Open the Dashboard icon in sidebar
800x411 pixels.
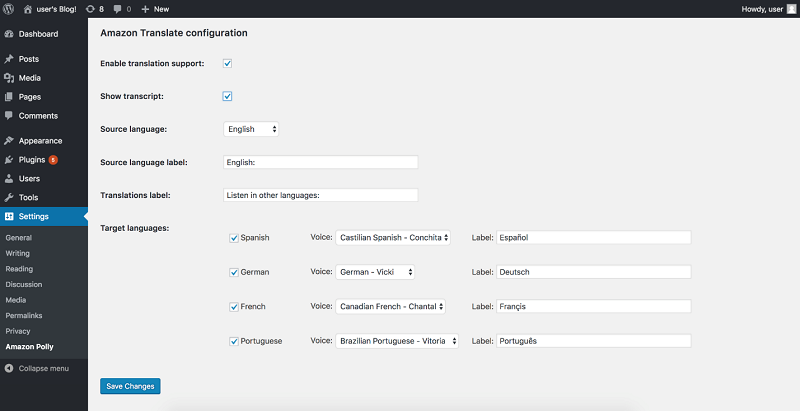click(x=9, y=34)
